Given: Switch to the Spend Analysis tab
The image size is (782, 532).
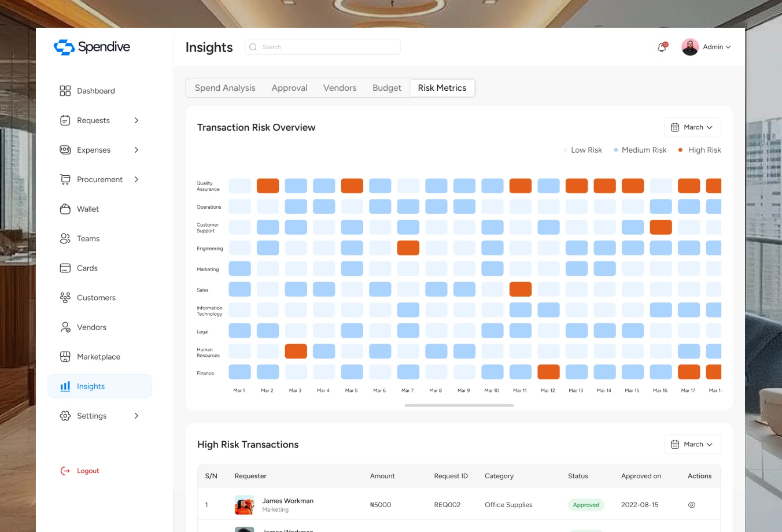Looking at the screenshot, I should pos(225,88).
